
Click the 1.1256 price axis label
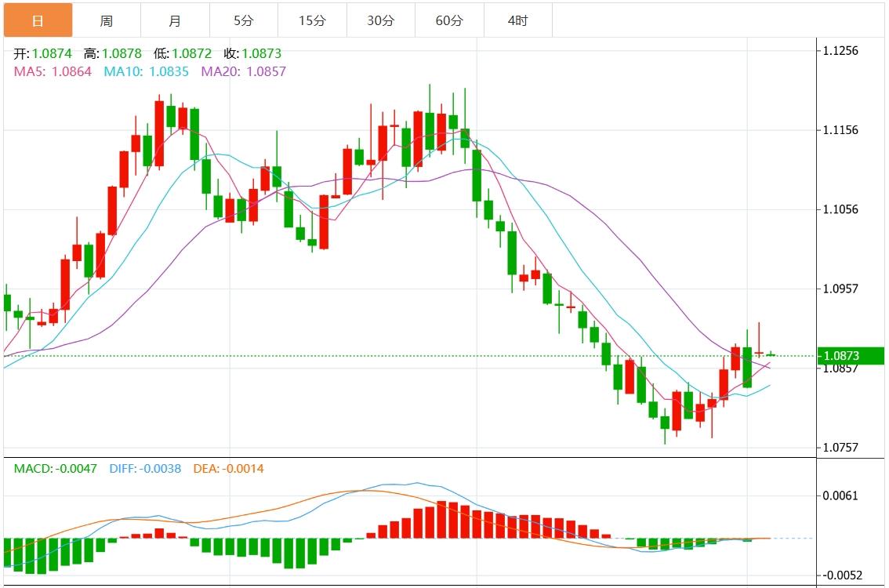[x=840, y=51]
